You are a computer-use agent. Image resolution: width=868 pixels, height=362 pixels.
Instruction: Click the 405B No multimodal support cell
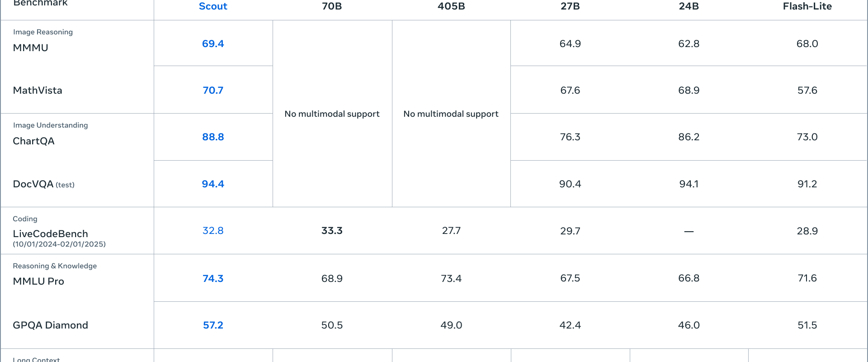click(x=451, y=114)
